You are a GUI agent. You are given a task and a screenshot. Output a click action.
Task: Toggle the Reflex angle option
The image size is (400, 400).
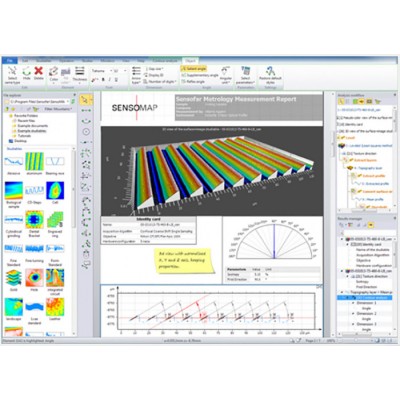point(194,81)
